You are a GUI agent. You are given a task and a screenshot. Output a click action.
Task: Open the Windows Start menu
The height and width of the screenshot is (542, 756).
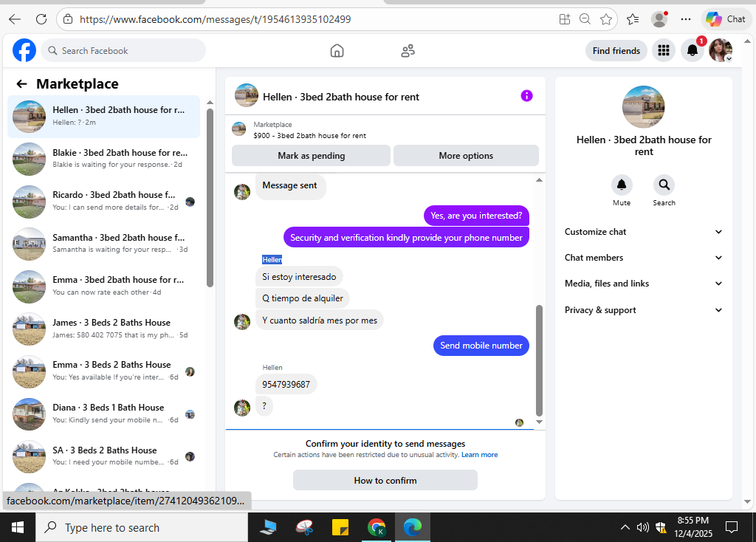(18, 527)
